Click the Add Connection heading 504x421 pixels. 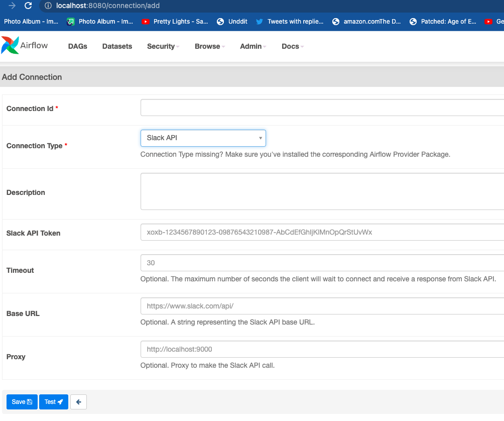(x=32, y=77)
